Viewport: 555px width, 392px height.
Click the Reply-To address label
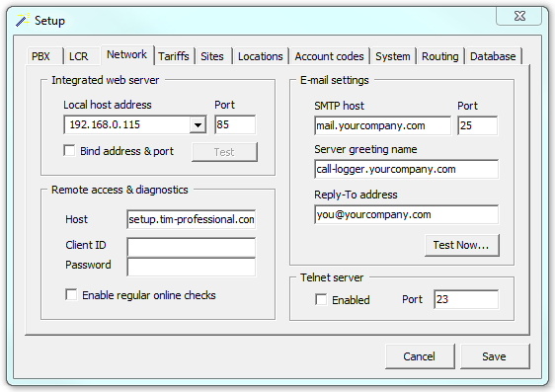(x=356, y=195)
